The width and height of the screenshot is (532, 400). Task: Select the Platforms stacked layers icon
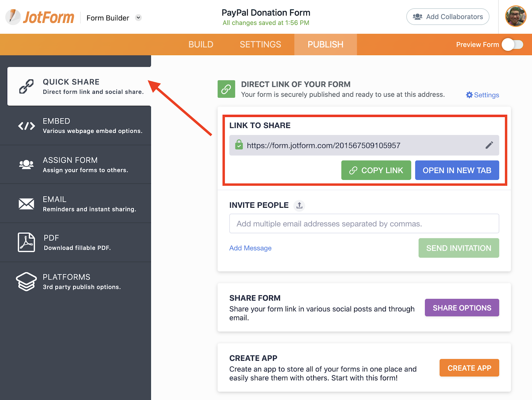coord(26,282)
